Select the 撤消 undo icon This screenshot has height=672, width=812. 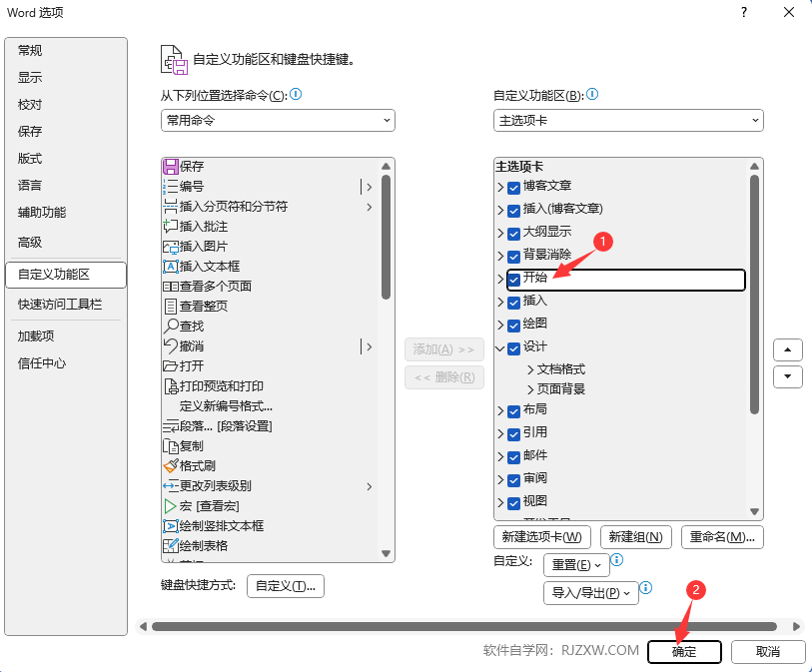pyautogui.click(x=171, y=345)
